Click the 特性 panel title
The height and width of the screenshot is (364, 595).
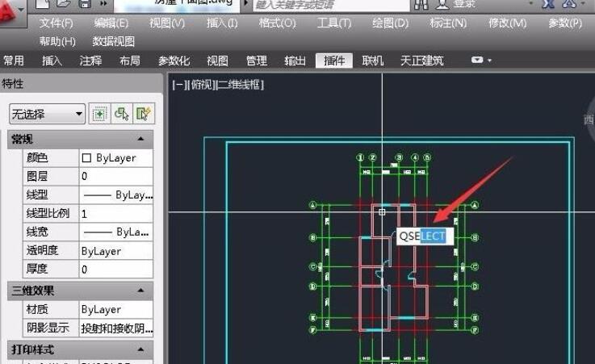point(13,83)
